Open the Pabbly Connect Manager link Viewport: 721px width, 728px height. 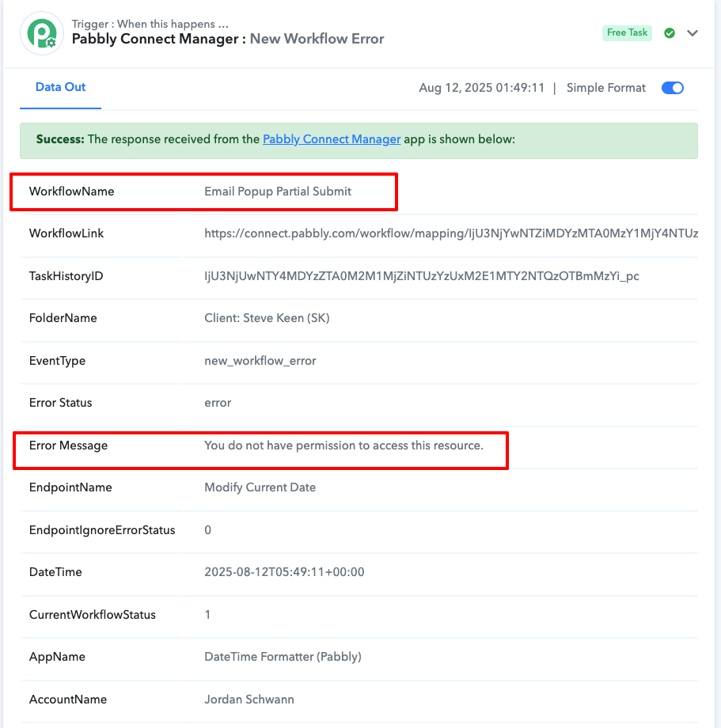click(332, 139)
